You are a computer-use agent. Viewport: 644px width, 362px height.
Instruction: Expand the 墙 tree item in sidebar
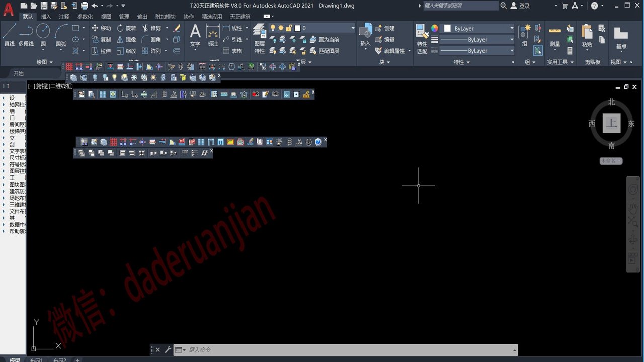point(4,111)
